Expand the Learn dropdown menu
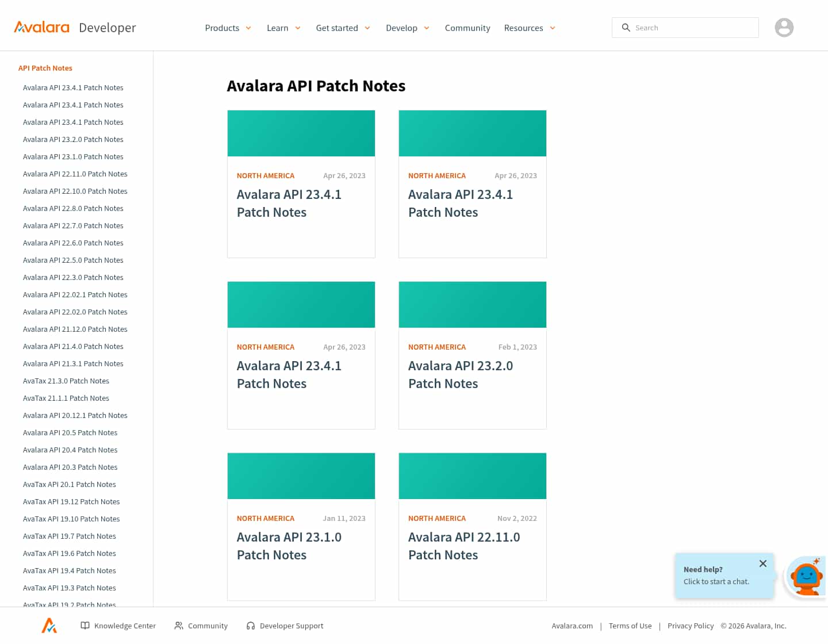828x644 pixels. pos(283,28)
